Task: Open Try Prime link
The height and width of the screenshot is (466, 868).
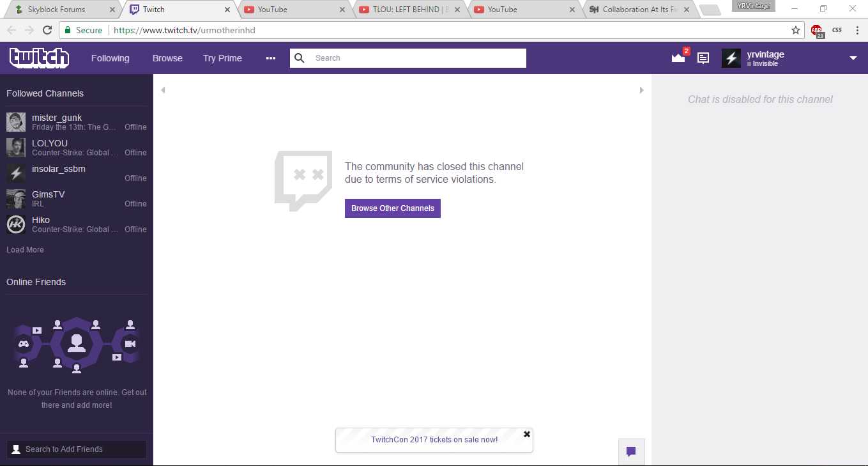Action: 222,58
